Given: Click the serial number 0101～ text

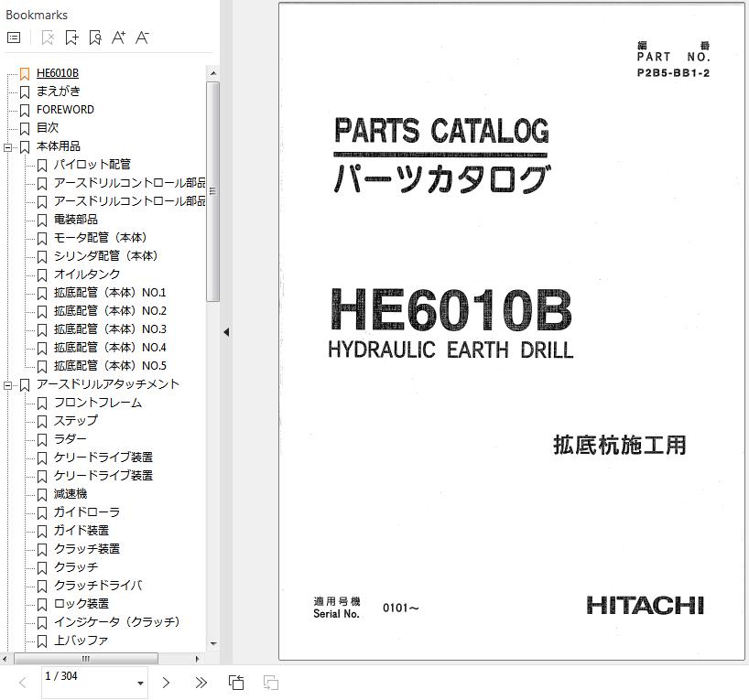Looking at the screenshot, I should [x=401, y=608].
